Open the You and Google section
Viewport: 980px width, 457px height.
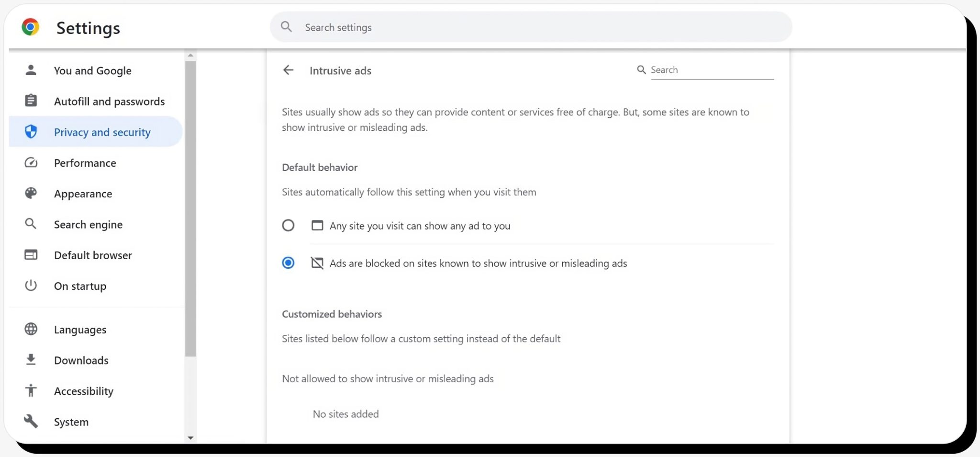(92, 70)
